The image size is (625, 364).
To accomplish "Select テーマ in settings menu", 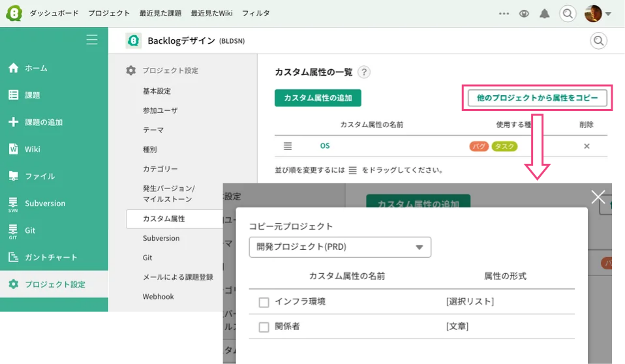I will pyautogui.click(x=153, y=130).
